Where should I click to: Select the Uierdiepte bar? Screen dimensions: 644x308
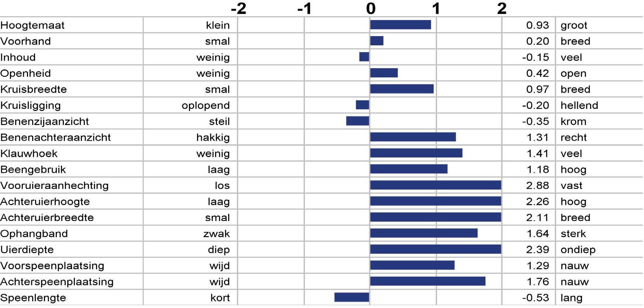pyautogui.click(x=435, y=249)
